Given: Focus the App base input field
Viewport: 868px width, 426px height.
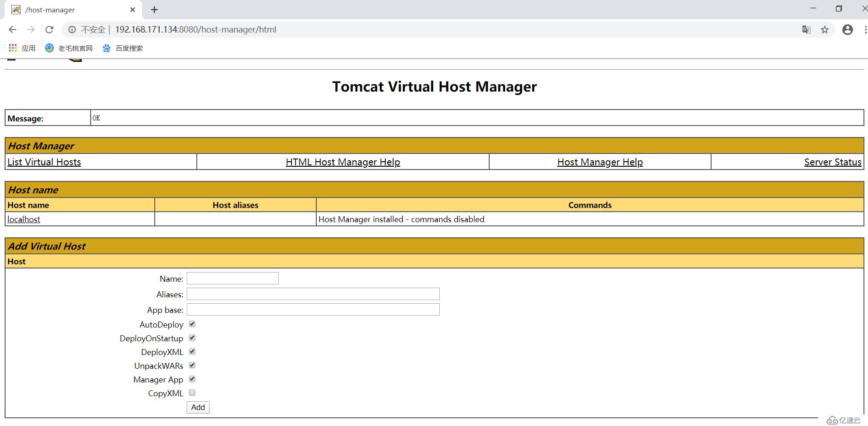Looking at the screenshot, I should click(313, 309).
